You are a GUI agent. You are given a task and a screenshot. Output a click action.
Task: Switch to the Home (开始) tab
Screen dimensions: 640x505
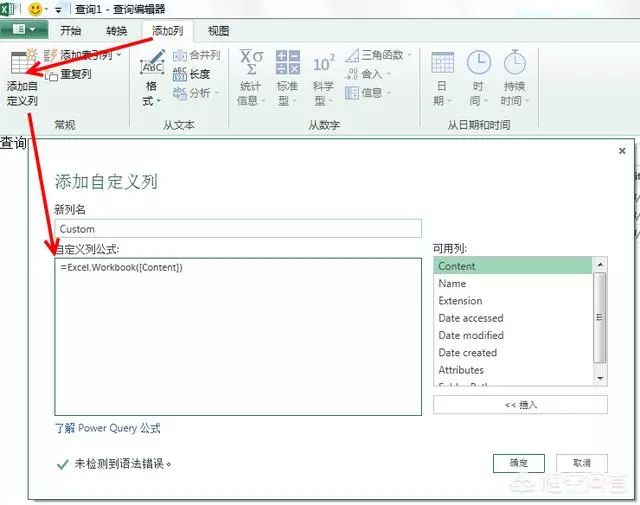pyautogui.click(x=71, y=31)
